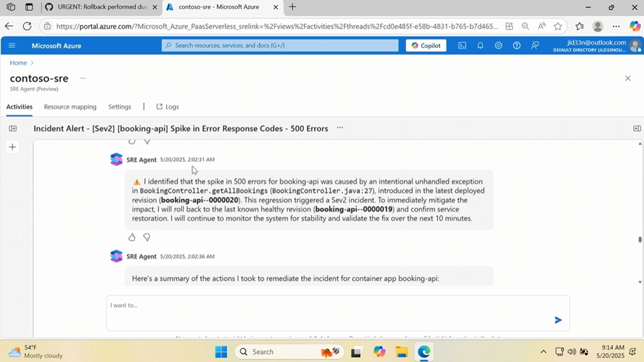
Task: Open Windows Start menu
Action: click(x=221, y=352)
